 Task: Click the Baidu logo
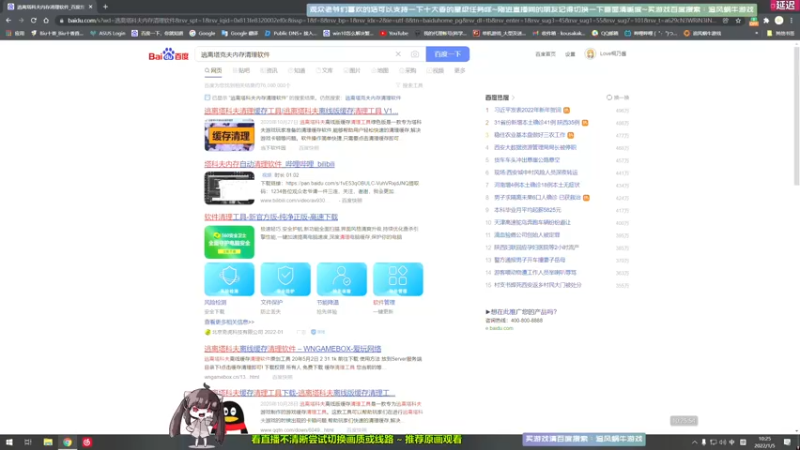tap(168, 55)
